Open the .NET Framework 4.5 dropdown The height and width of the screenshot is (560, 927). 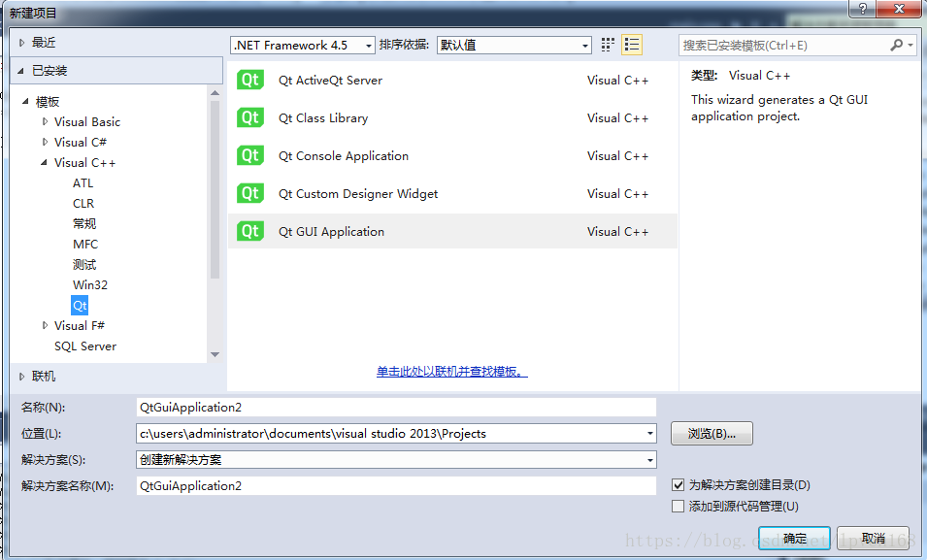[x=303, y=45]
